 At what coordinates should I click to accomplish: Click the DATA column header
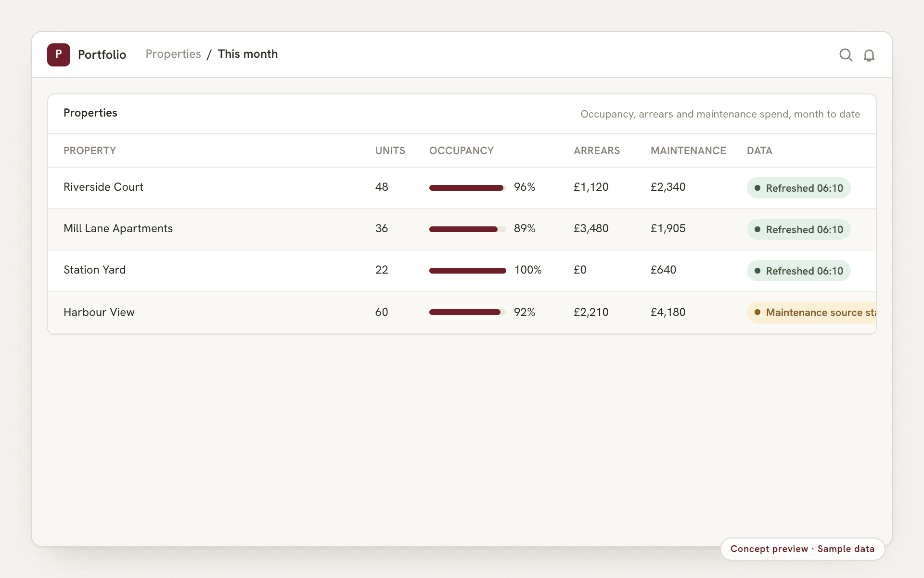pos(759,151)
